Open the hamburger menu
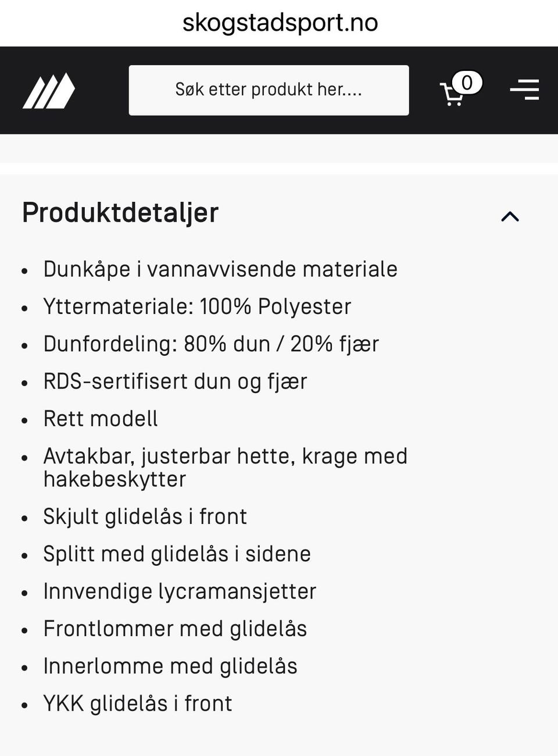Viewport: 558px width, 756px height. pos(524,90)
